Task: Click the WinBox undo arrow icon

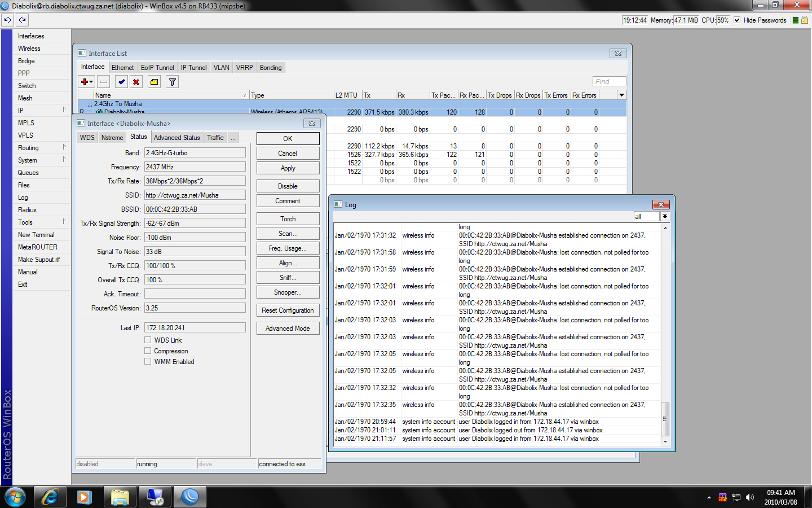Action: [x=7, y=20]
